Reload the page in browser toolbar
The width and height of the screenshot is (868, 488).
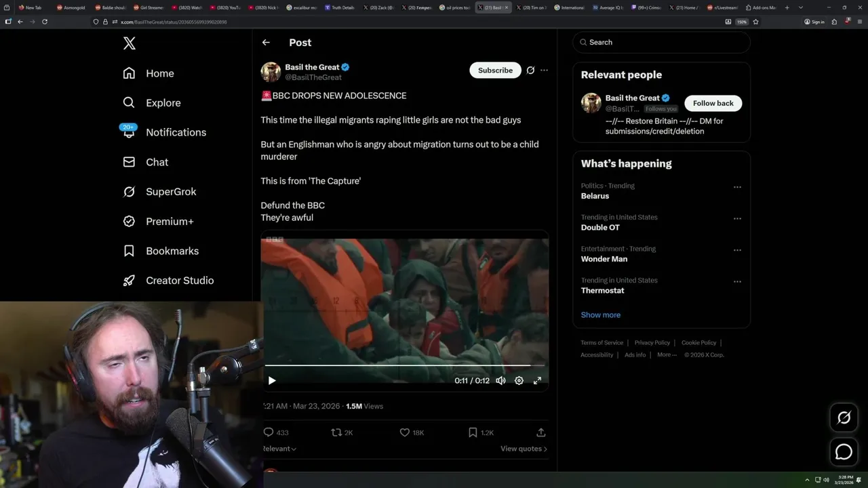pos(45,22)
